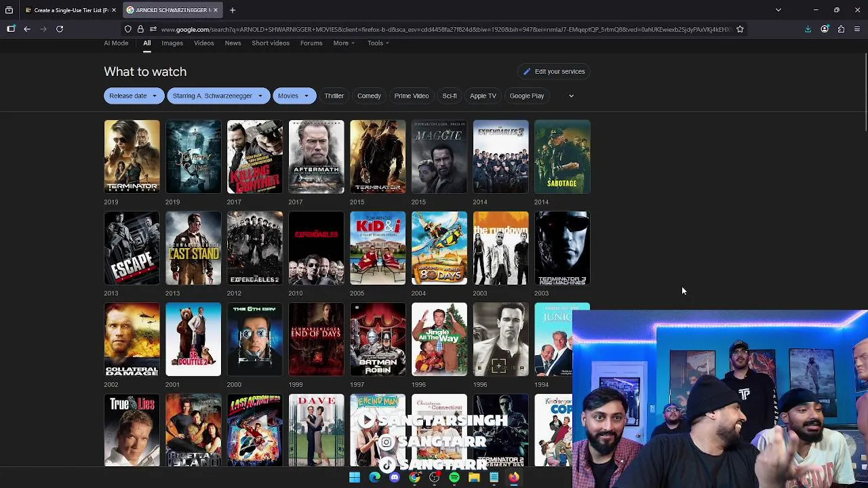The image size is (868, 488).
Task: Open the Batman & Robin 1997 poster
Action: pos(378,340)
